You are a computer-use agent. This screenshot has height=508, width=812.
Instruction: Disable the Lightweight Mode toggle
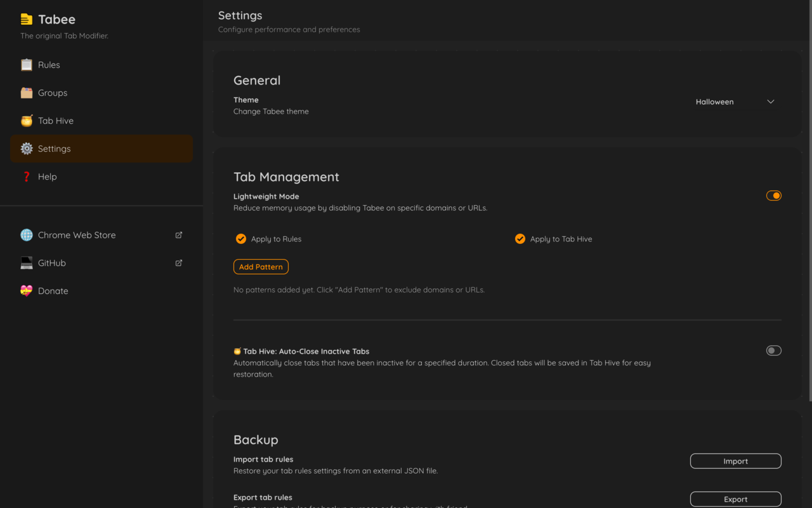(773, 196)
